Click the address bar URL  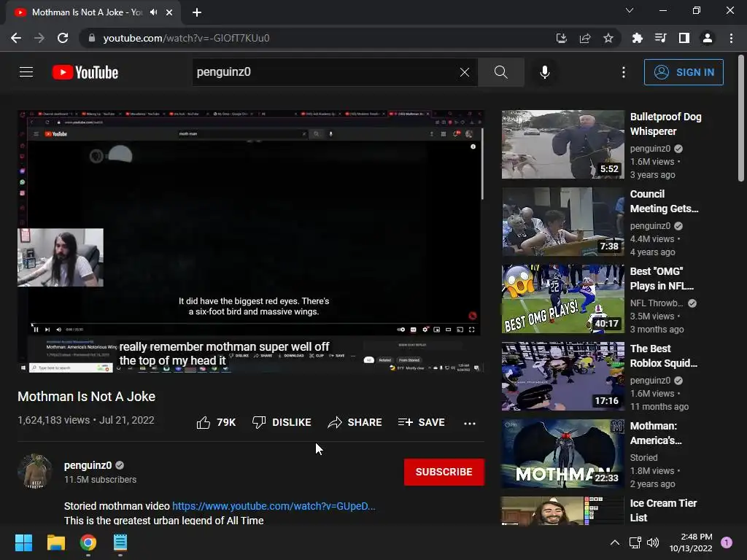(186, 38)
